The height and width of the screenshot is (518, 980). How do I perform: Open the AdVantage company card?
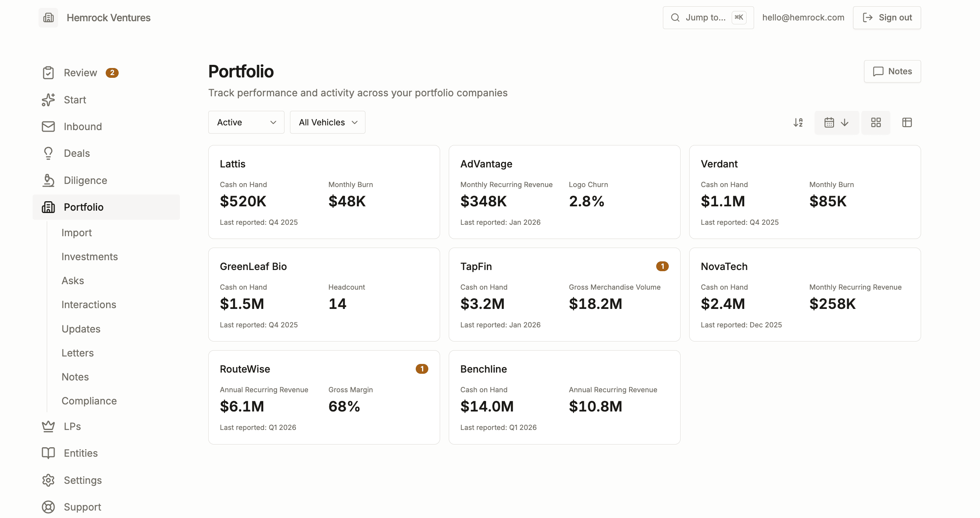pos(565,192)
